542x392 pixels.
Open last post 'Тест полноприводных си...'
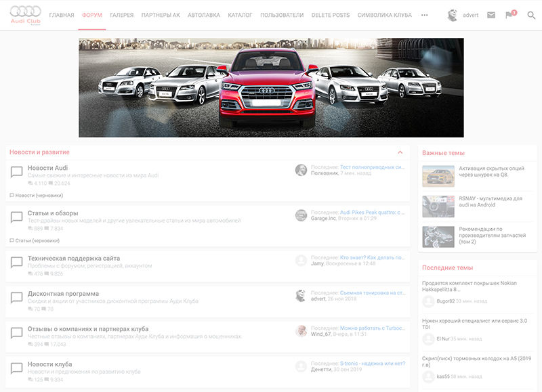pyautogui.click(x=372, y=167)
